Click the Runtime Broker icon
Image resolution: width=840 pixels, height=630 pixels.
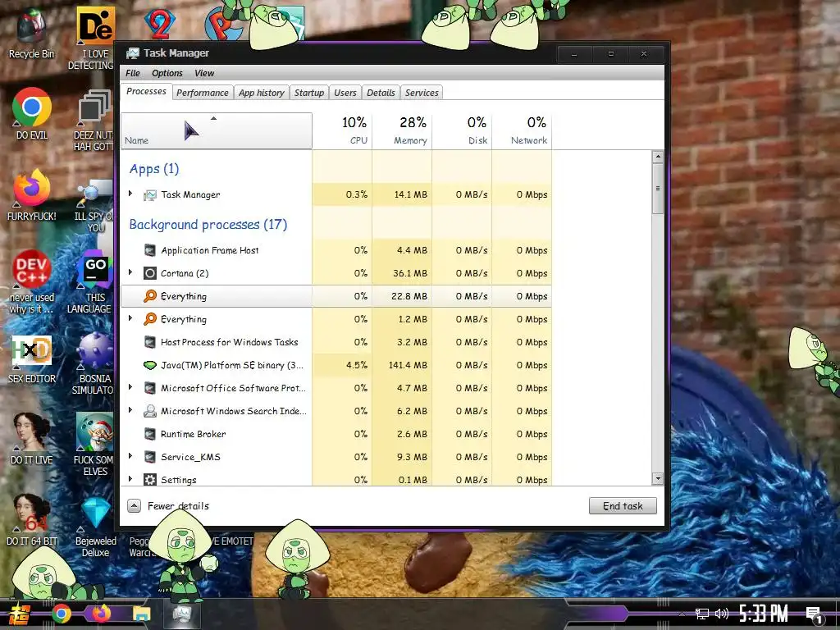click(150, 434)
